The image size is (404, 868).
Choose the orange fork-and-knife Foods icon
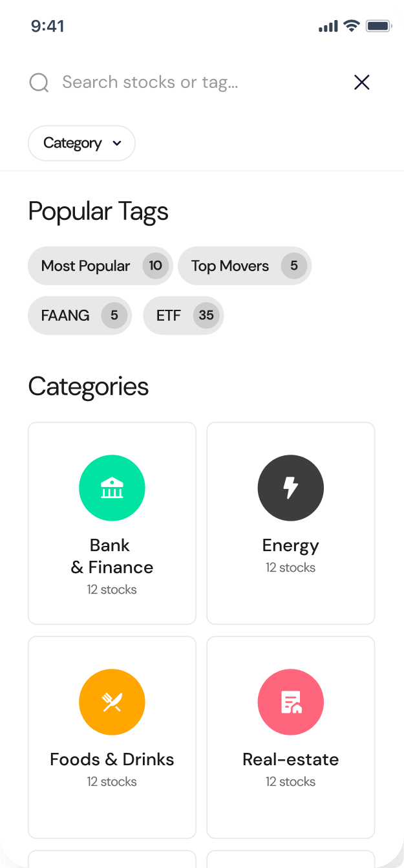112,702
